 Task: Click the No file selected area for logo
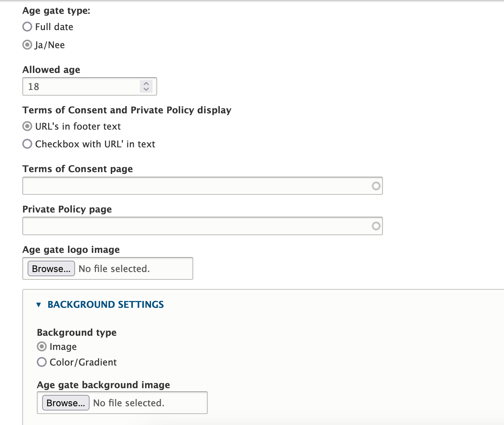[x=114, y=268]
